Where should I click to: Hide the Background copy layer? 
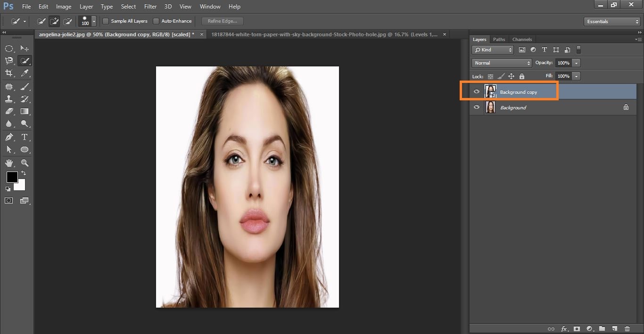[x=477, y=92]
